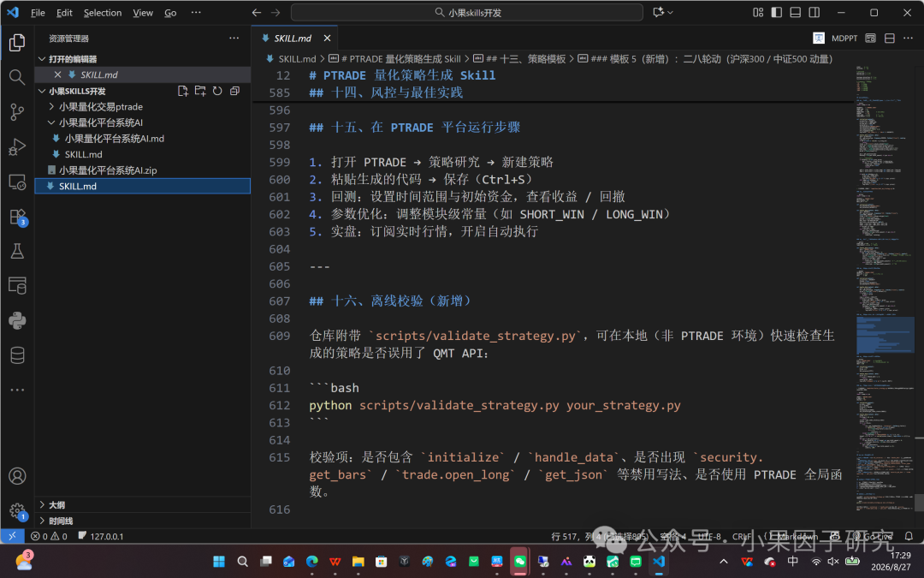Click the 127.0.0.1 port status item
The image size is (924, 578).
(x=101, y=536)
